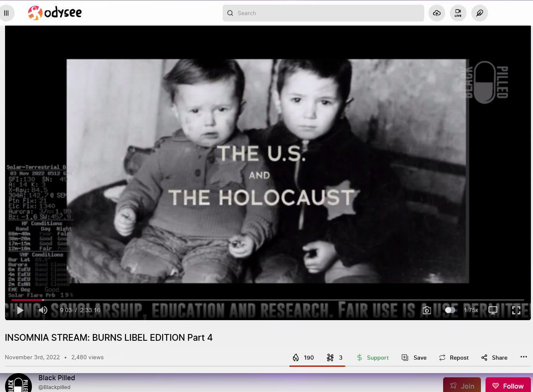Seek on the video progress bar

pyautogui.click(x=268, y=300)
